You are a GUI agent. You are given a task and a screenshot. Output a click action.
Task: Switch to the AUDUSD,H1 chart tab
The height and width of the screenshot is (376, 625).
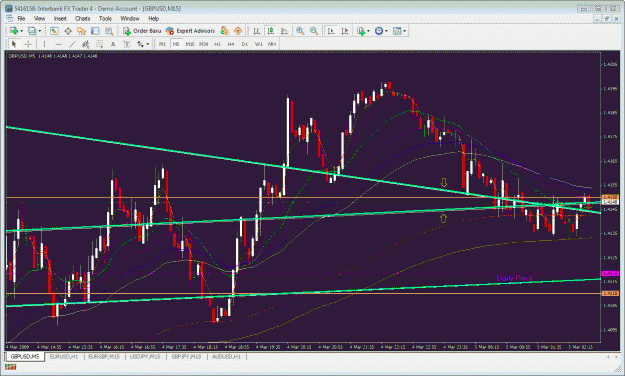pos(226,356)
